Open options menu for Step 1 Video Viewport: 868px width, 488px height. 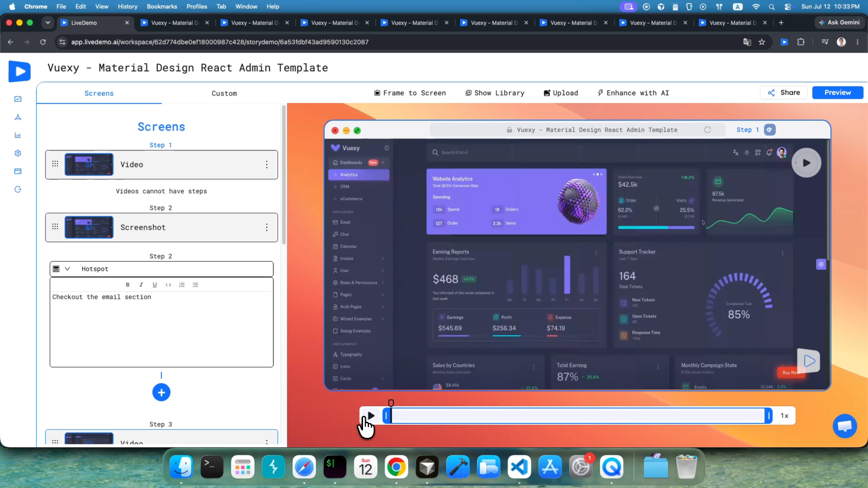267,164
